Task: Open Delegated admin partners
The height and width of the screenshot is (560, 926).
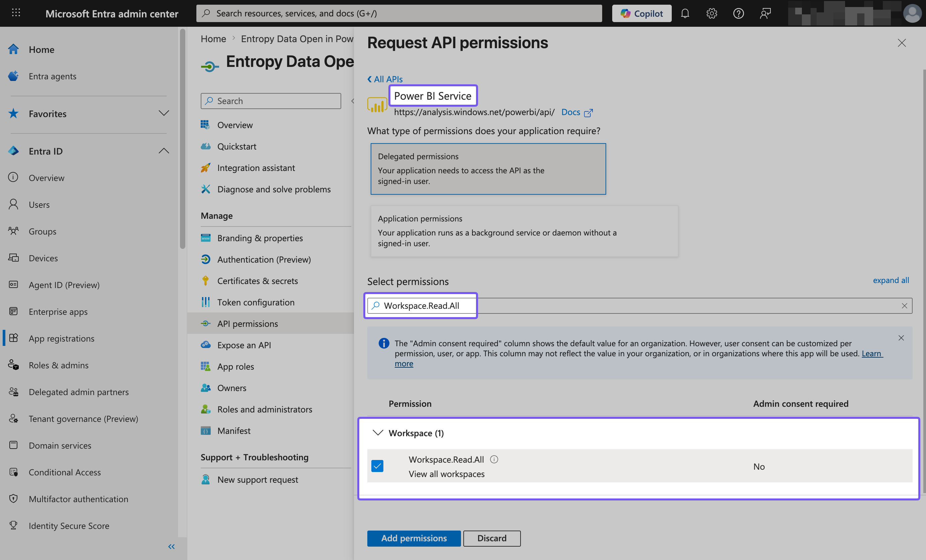Action: (x=79, y=392)
